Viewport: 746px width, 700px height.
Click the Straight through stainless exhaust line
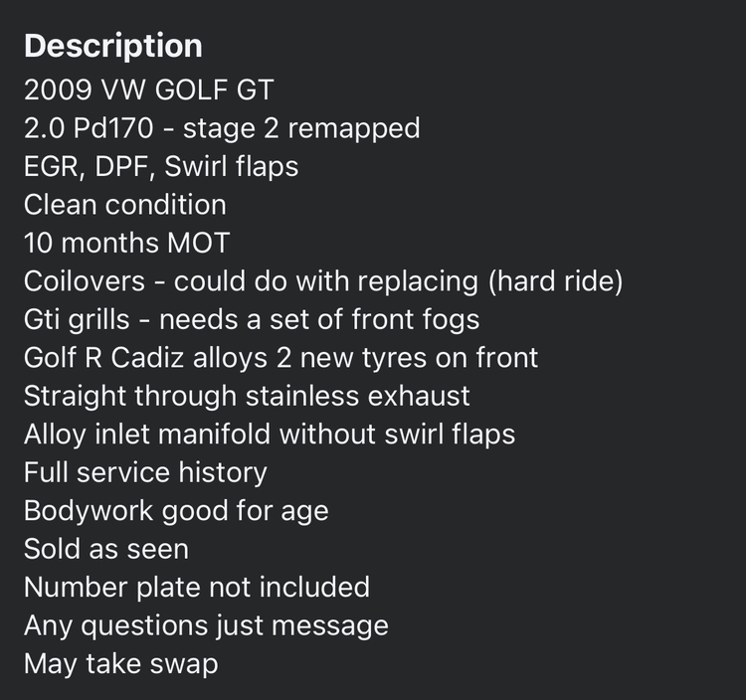click(x=247, y=396)
